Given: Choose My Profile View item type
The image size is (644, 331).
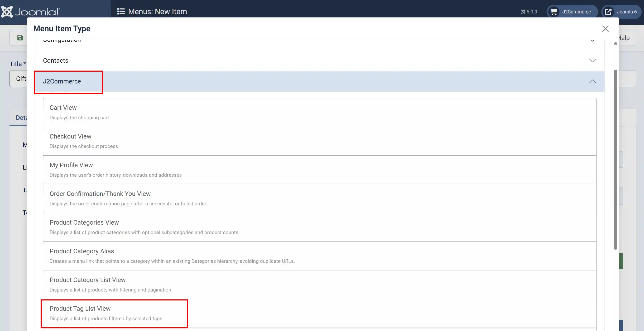Looking at the screenshot, I should [x=320, y=170].
